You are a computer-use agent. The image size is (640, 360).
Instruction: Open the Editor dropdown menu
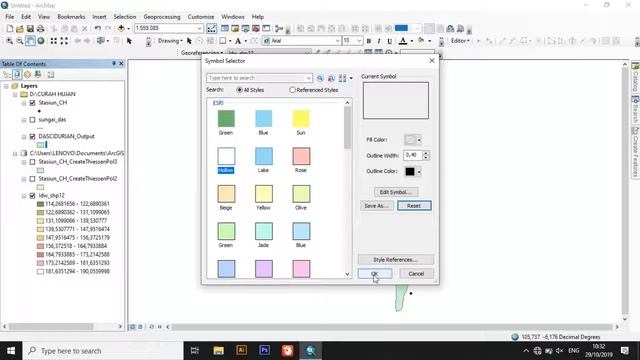coord(460,41)
